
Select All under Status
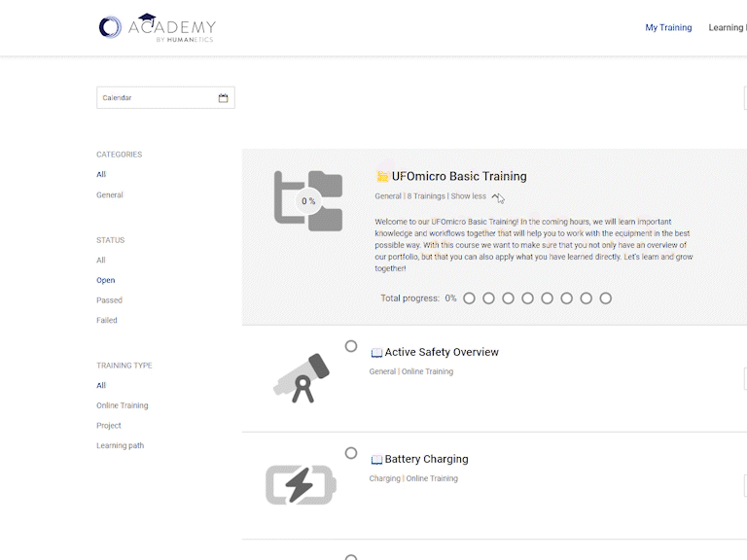101,260
